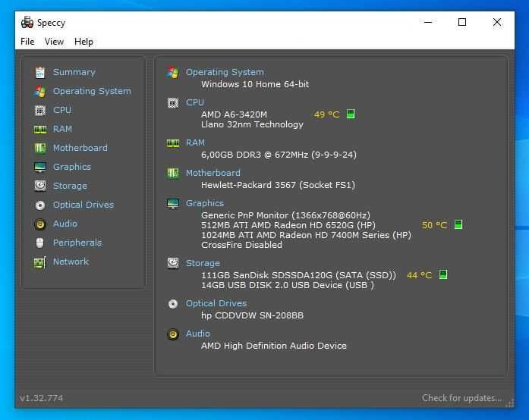Click the Operating System flag icon in sidebar
Image resolution: width=529 pixels, height=420 pixels.
click(x=40, y=91)
